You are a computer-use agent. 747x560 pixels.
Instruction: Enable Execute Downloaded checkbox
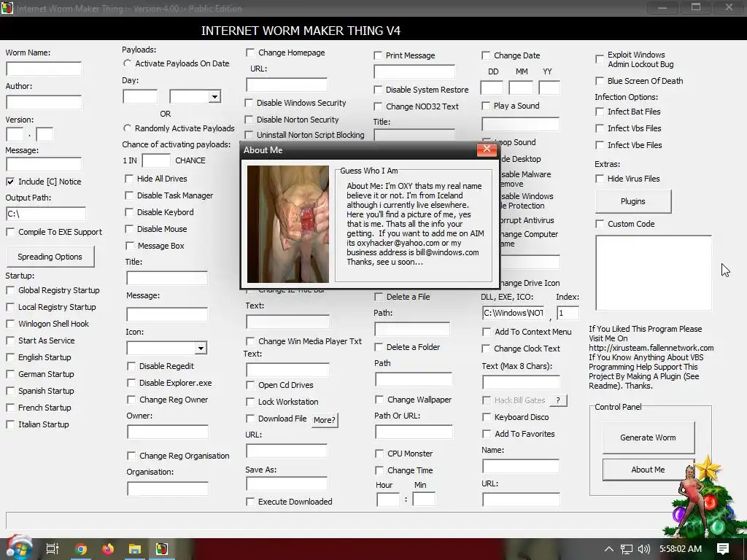point(250,502)
